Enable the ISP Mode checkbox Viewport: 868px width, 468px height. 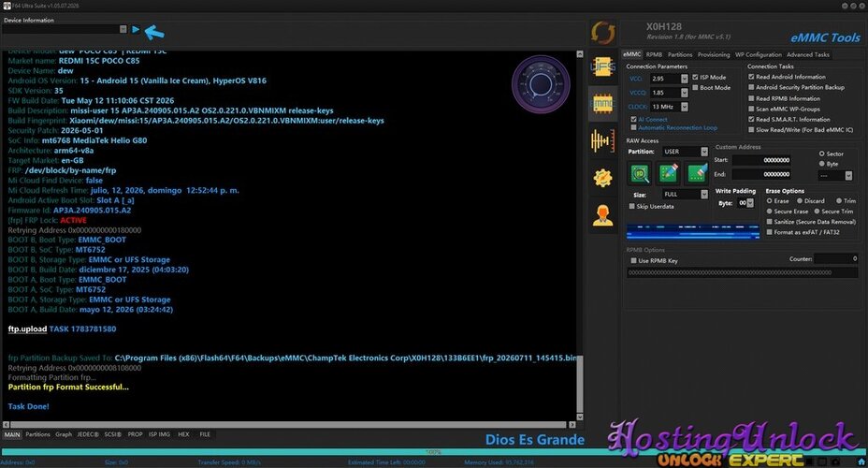coord(695,77)
